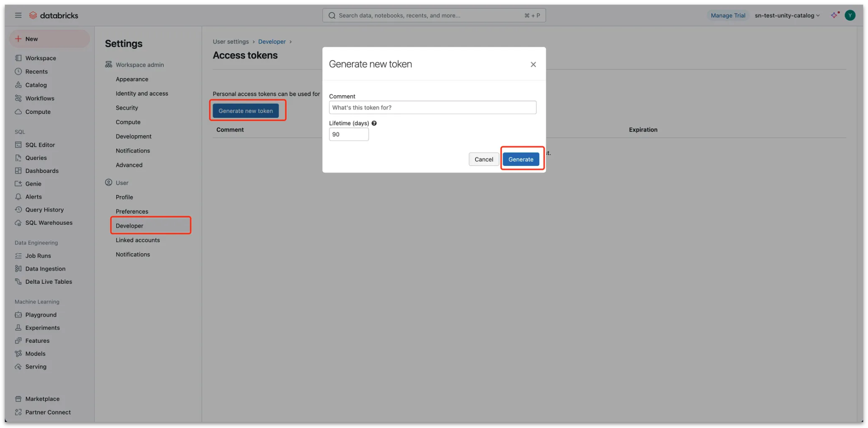The image size is (868, 428).
Task: Click the user avatar icon
Action: (850, 15)
